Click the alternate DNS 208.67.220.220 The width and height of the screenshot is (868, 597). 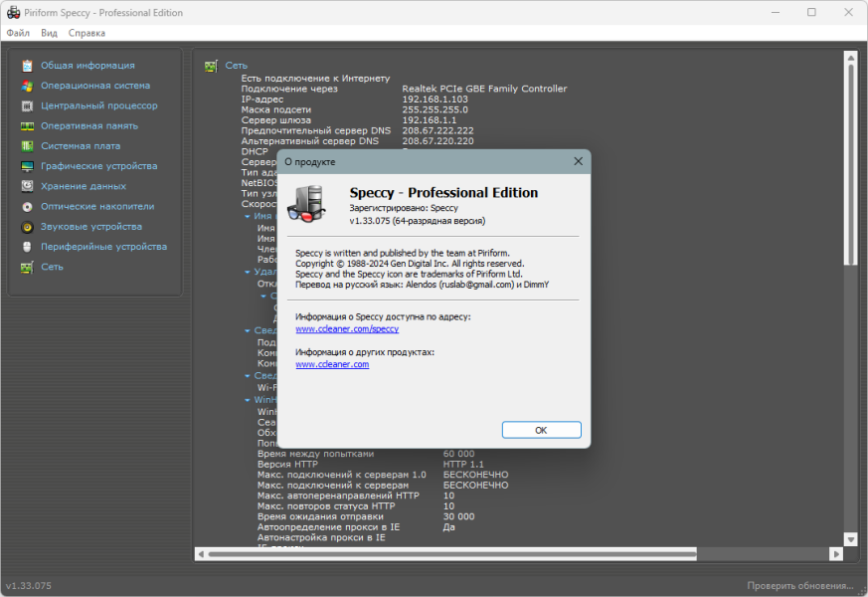pyautogui.click(x=437, y=141)
